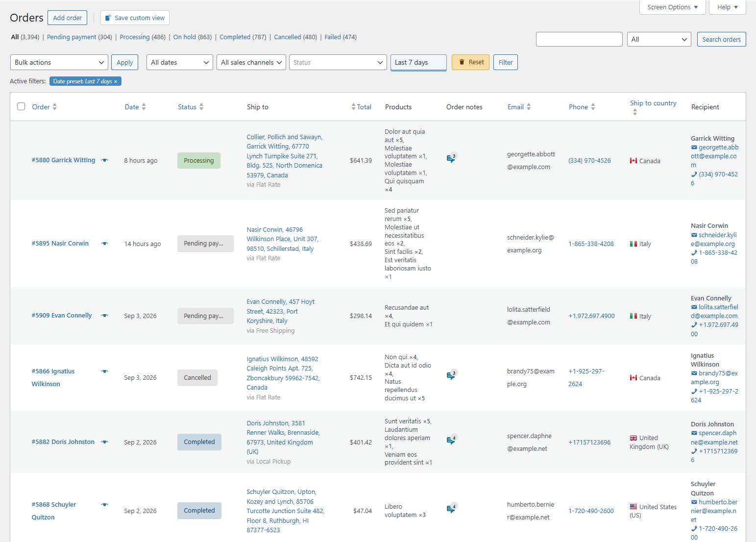Click phone icon in Doris Johnston recipient
Viewport: 756px width, 542px height.
pyautogui.click(x=694, y=451)
